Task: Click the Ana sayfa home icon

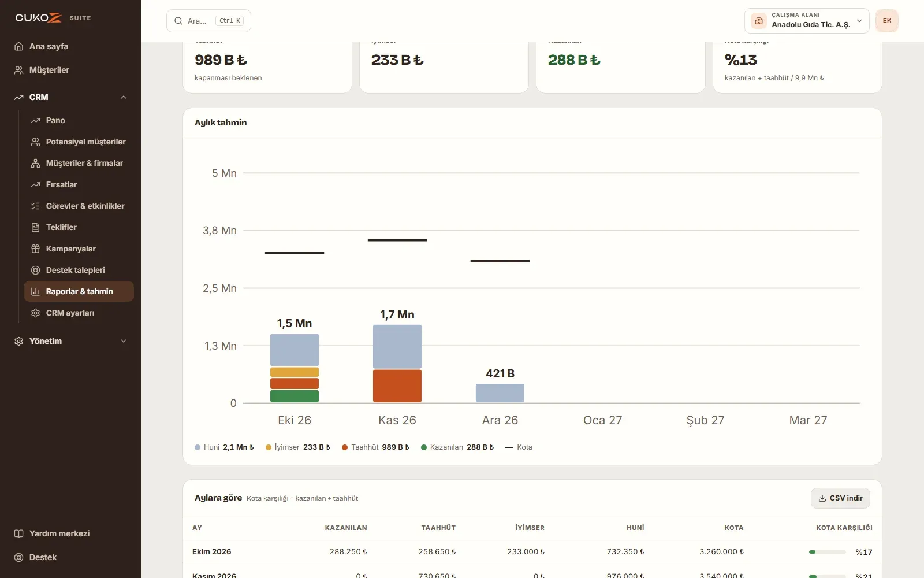Action: (18, 46)
